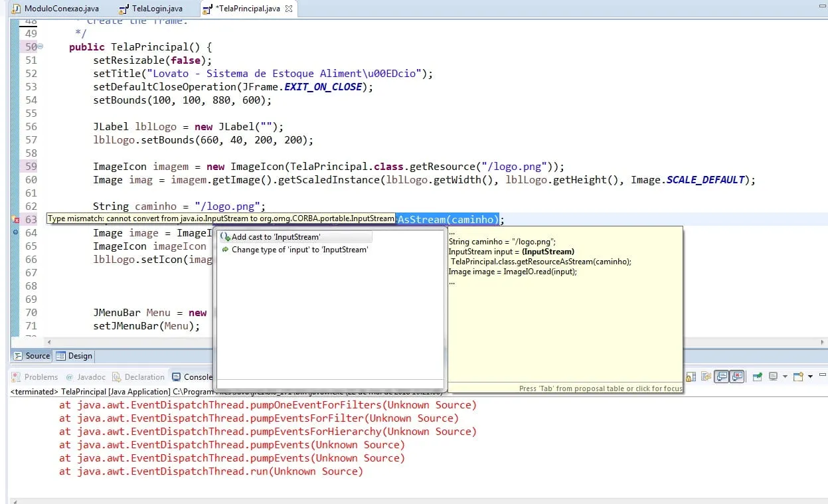
Task: Open the Design view tab
Action: click(74, 356)
